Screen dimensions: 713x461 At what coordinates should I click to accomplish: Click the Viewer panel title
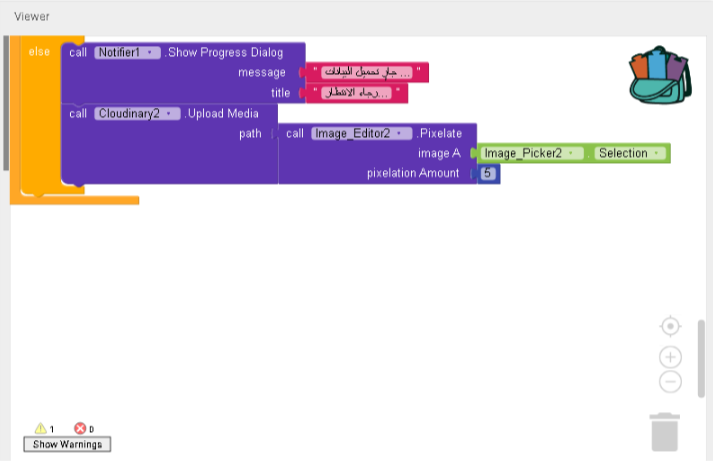[31, 16]
